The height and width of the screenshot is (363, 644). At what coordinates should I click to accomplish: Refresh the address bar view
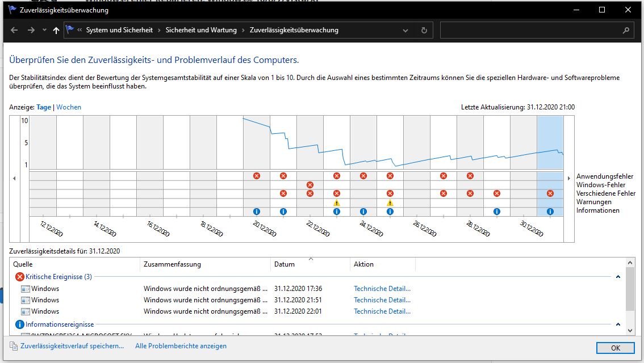(424, 31)
